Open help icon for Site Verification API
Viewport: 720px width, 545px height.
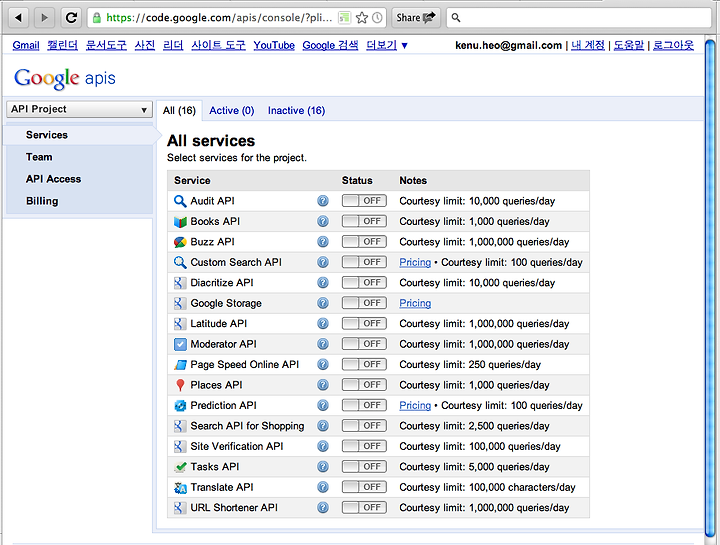point(323,446)
